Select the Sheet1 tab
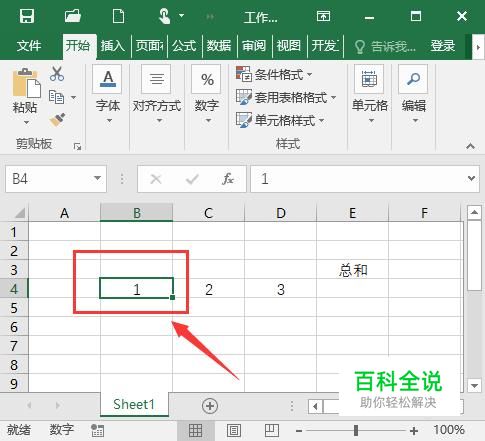The width and height of the screenshot is (485, 441). pos(134,404)
